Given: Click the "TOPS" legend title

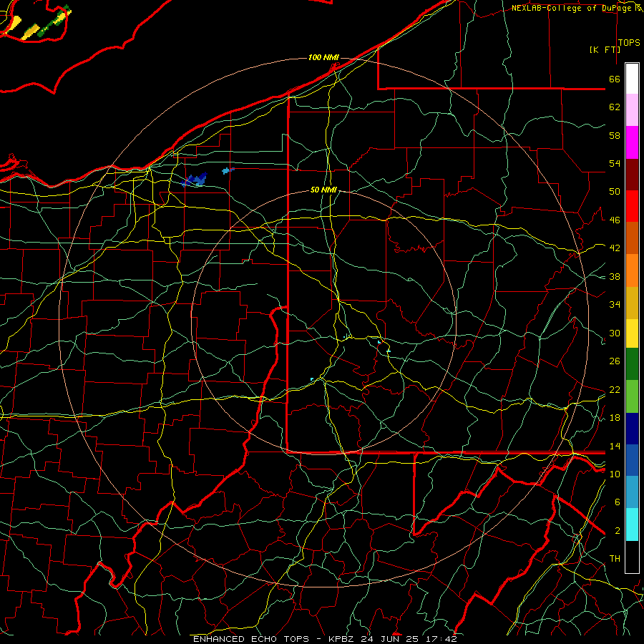Looking at the screenshot, I should coord(629,43).
